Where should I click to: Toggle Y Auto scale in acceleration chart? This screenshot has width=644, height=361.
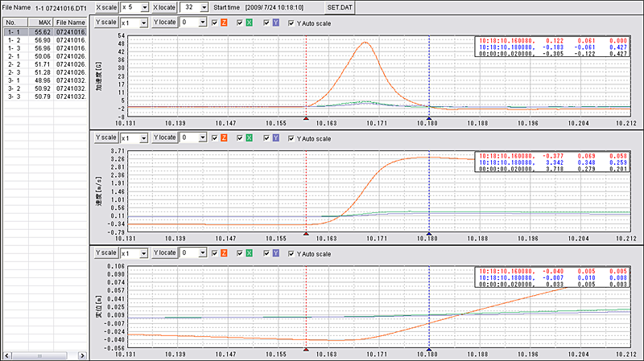pyautogui.click(x=291, y=23)
